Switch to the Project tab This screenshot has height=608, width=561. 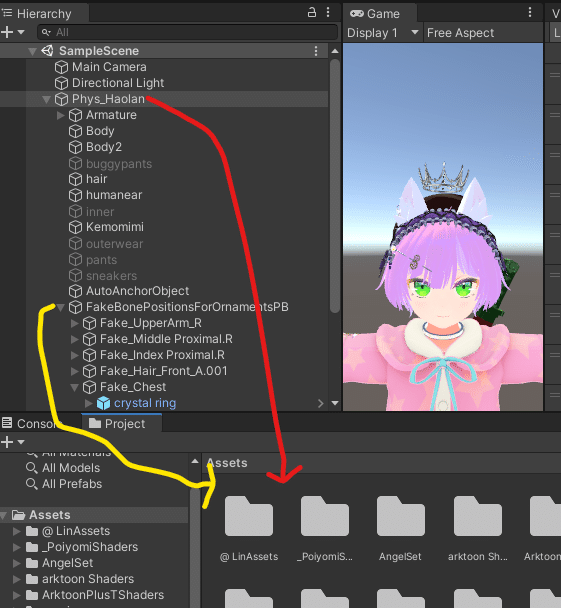click(x=121, y=423)
